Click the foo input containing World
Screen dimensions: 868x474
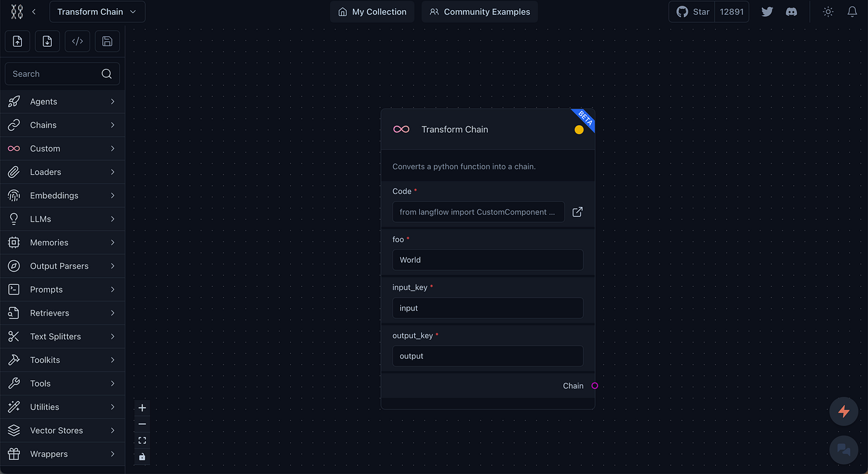(x=487, y=260)
